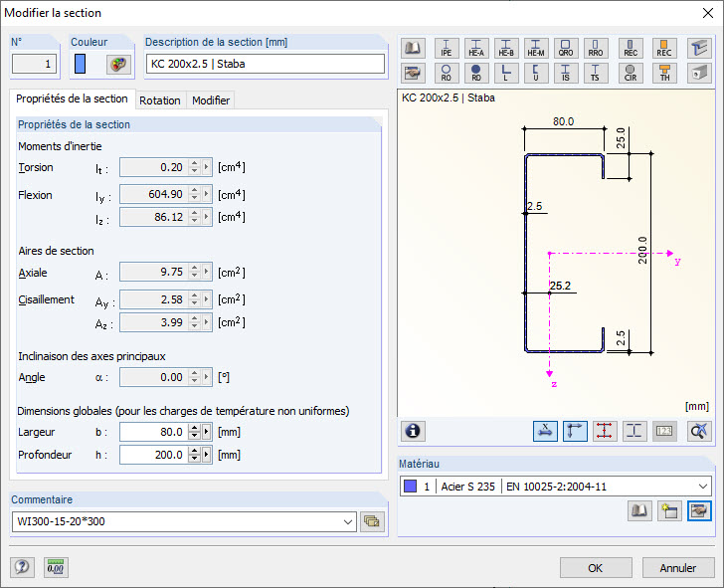Click handshake icon under library book
Viewport: 724px width, 588px height.
(413, 73)
